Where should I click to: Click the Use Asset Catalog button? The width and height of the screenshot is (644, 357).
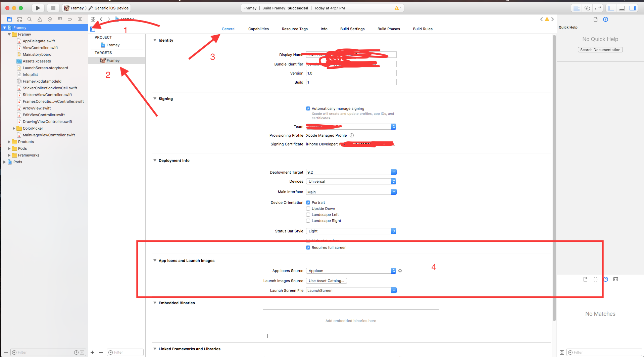(326, 281)
